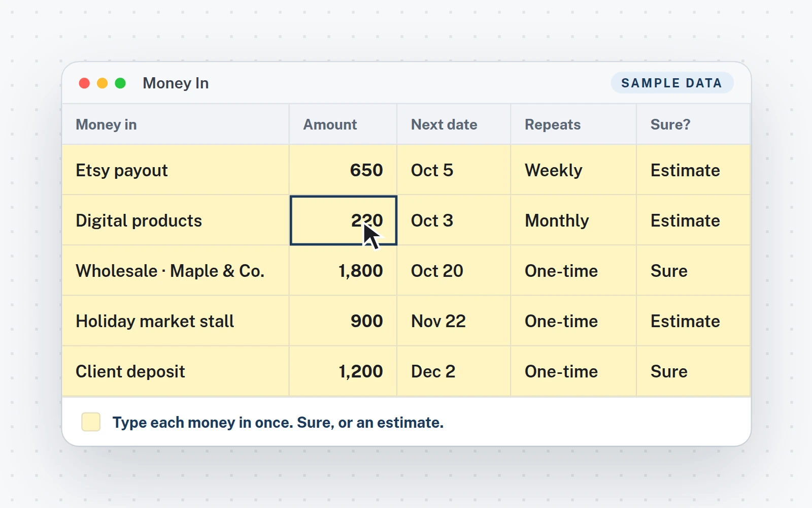Click the 'Digital products' cell

(x=176, y=220)
